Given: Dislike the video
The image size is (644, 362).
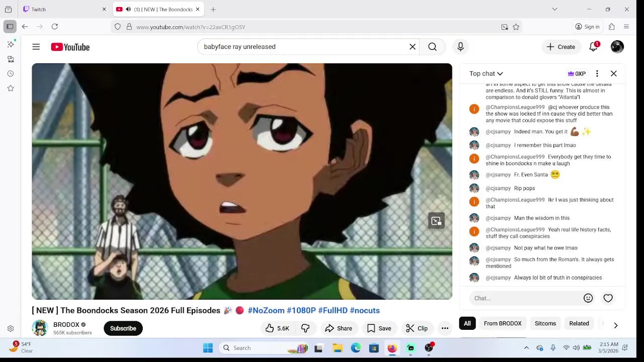Looking at the screenshot, I should 305,328.
